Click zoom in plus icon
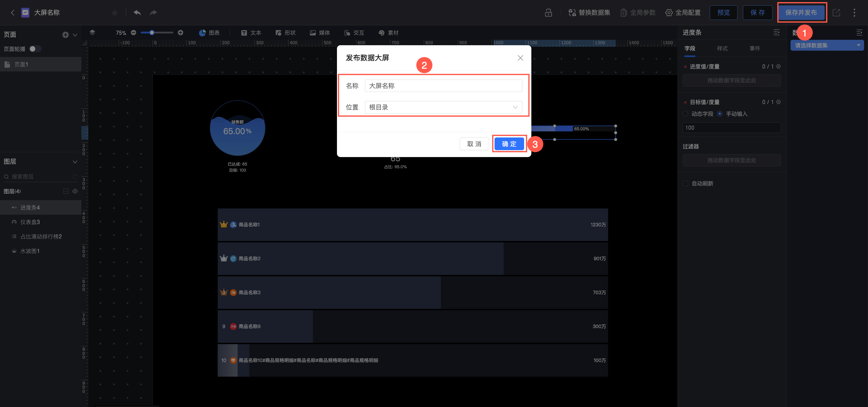The image size is (868, 407). (181, 33)
